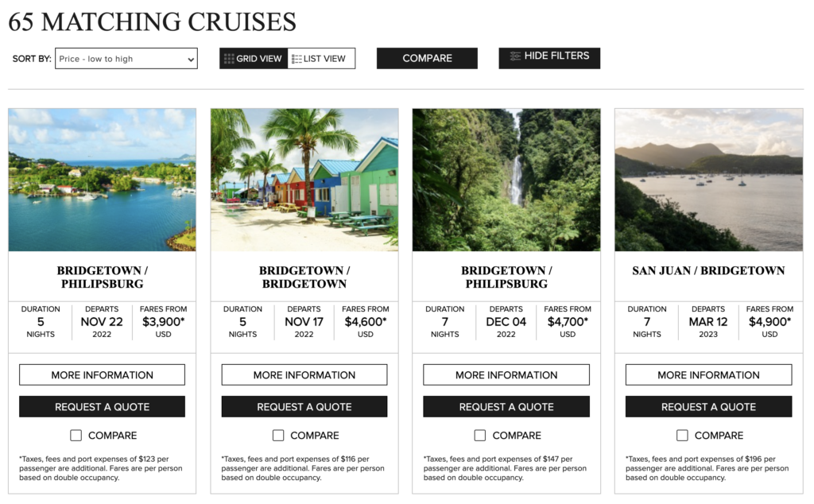Click the Hide Filters control
The width and height of the screenshot is (814, 504).
point(549,56)
